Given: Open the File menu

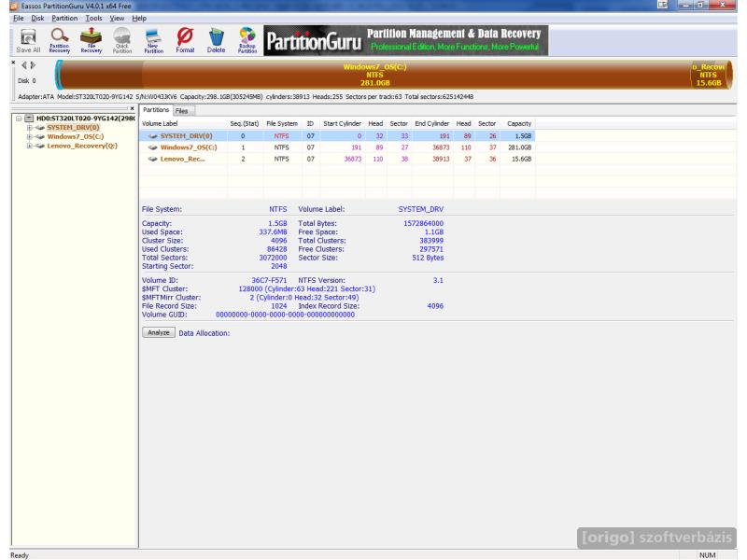Looking at the screenshot, I should pyautogui.click(x=19, y=18).
